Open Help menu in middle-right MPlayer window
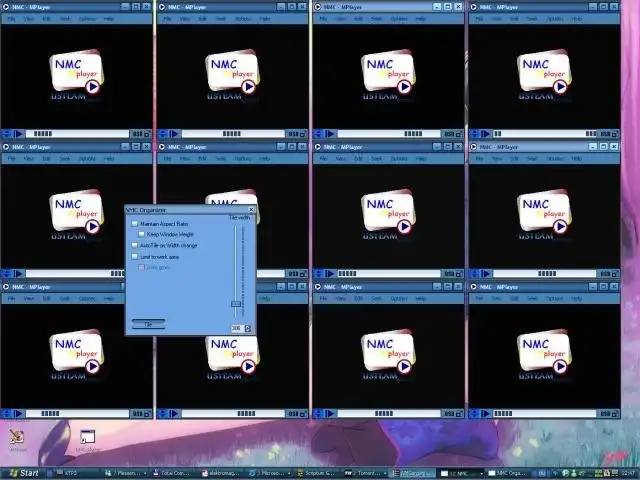 [x=576, y=158]
